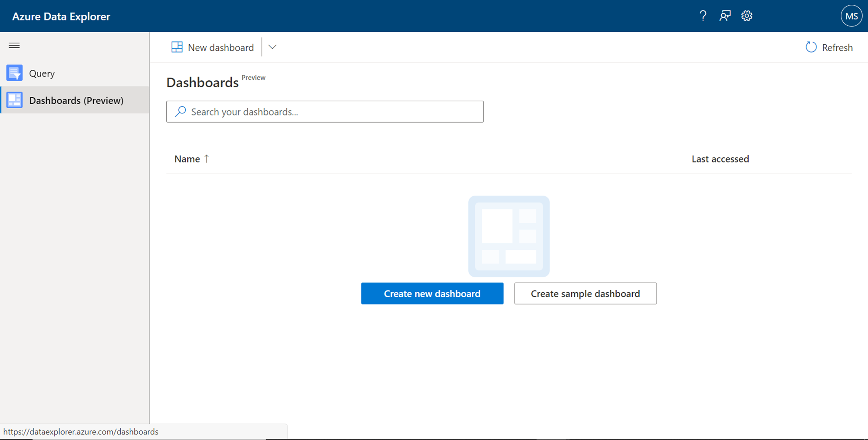Click the Last accessed column header
Image resolution: width=868 pixels, height=440 pixels.
tap(720, 159)
